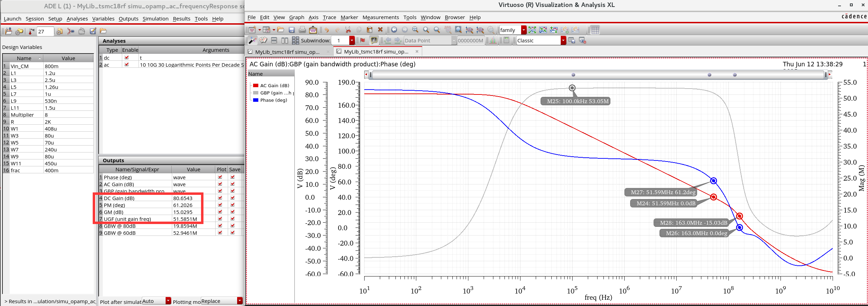This screenshot has height=306, width=868.
Task: Open the family dropdown in toolbar
Action: [524, 30]
